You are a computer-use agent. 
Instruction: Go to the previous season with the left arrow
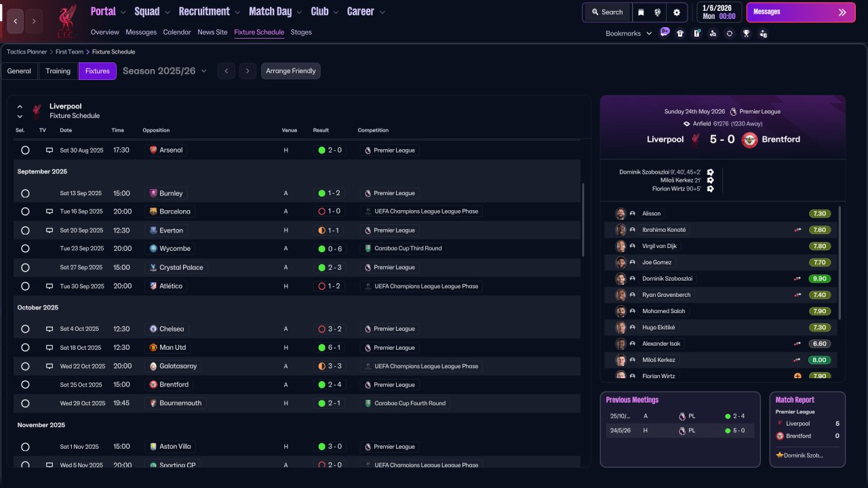[x=226, y=71]
